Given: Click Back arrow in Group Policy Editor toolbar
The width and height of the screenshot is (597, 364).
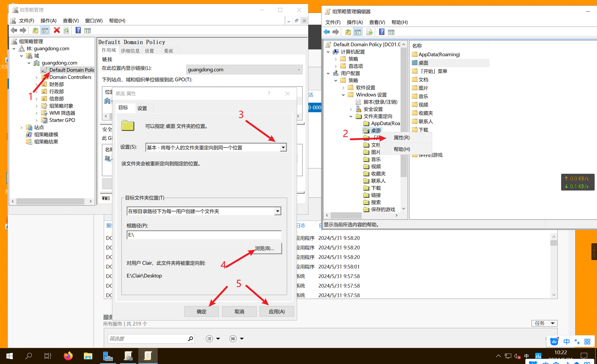Looking at the screenshot, I should click(x=327, y=32).
